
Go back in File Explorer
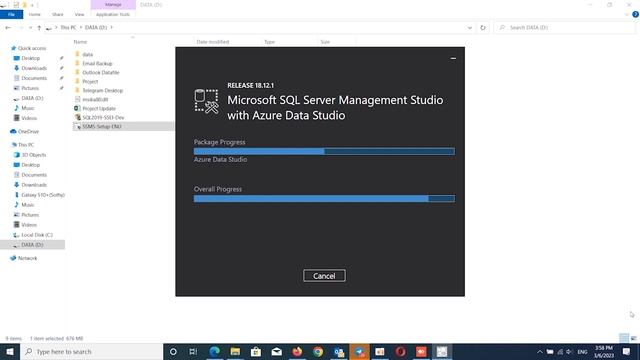point(8,27)
